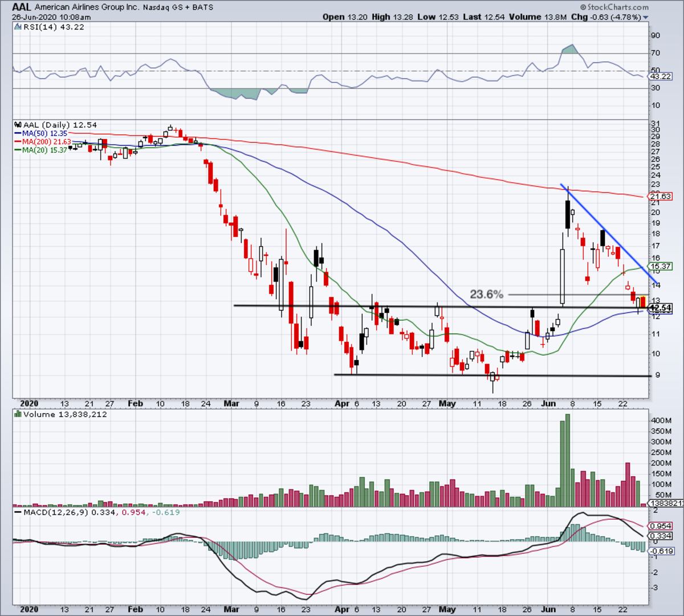Click the 0.334 MACD tag on right axis
This screenshot has height=616, width=684.
[661, 536]
